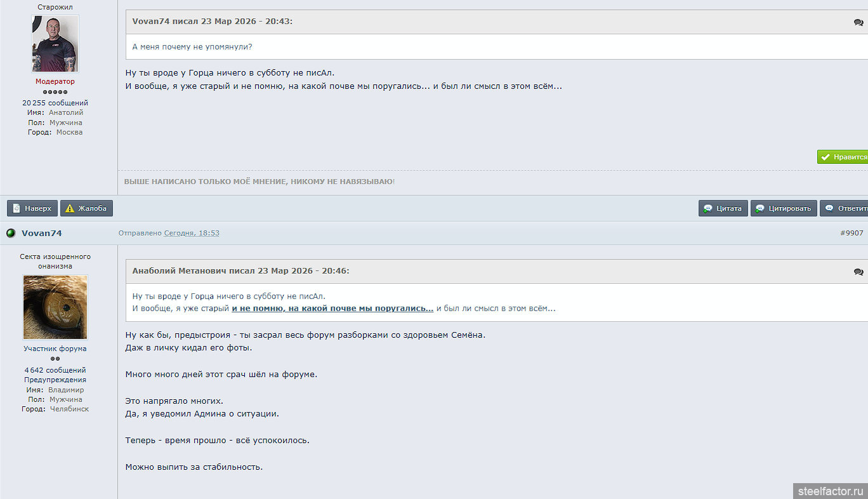Click the Цитата button
This screenshot has height=499, width=868.
pyautogui.click(x=723, y=208)
